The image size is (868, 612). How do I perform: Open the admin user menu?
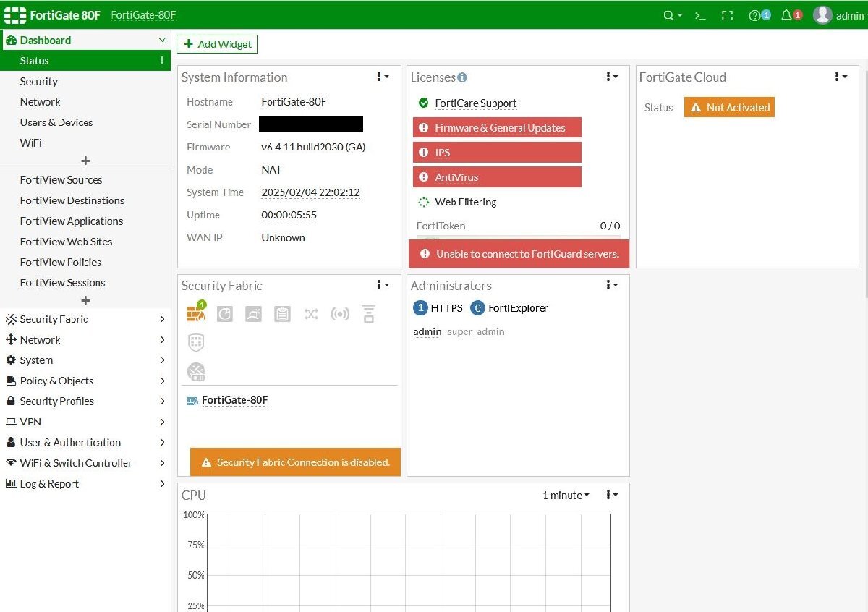point(839,15)
